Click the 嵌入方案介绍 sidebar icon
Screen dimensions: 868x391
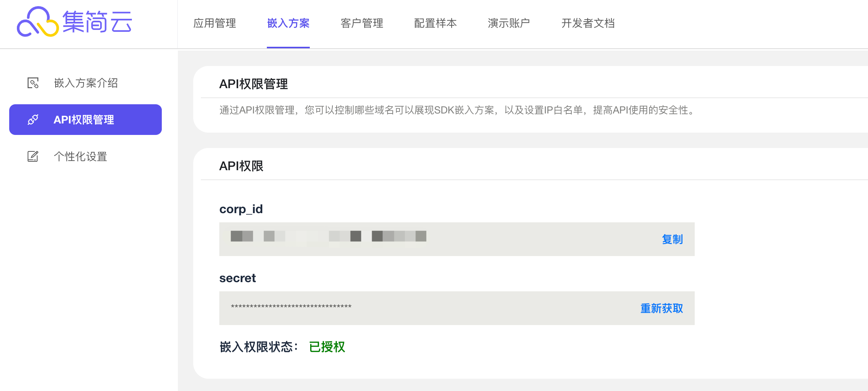point(33,83)
